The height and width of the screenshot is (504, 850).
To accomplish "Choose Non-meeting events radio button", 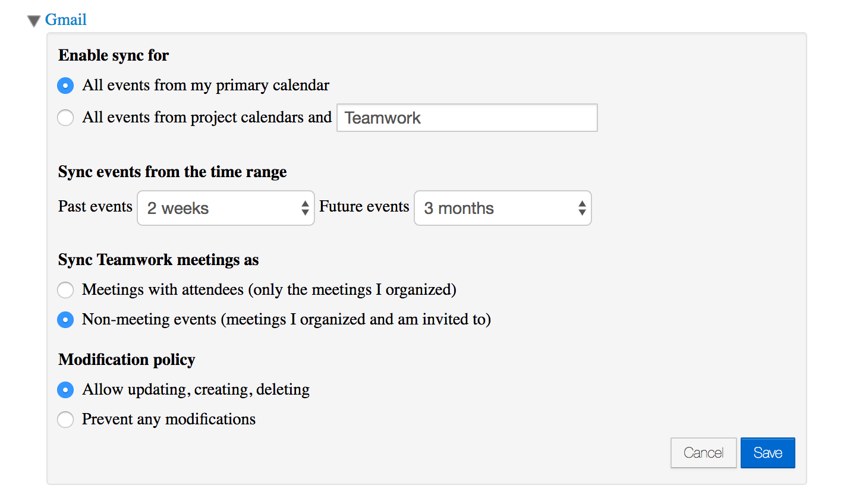I will click(65, 320).
